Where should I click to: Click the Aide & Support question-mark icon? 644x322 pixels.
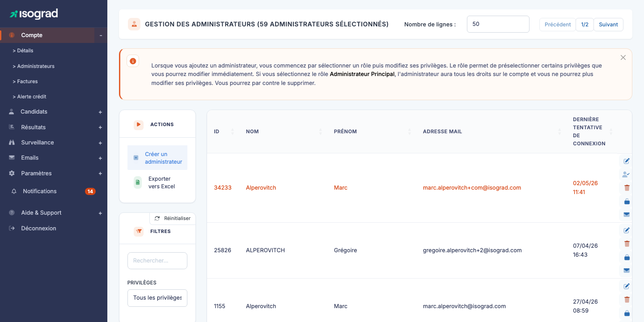click(12, 213)
